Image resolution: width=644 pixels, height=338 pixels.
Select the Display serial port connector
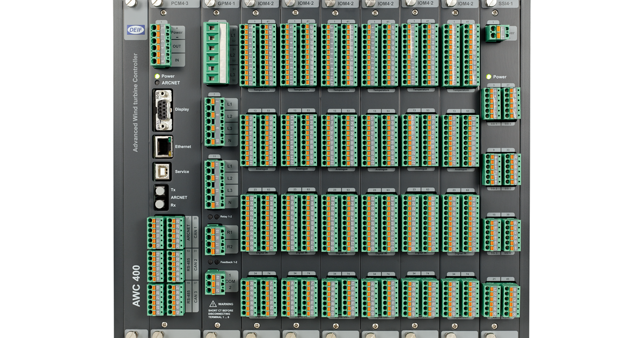coord(163,110)
